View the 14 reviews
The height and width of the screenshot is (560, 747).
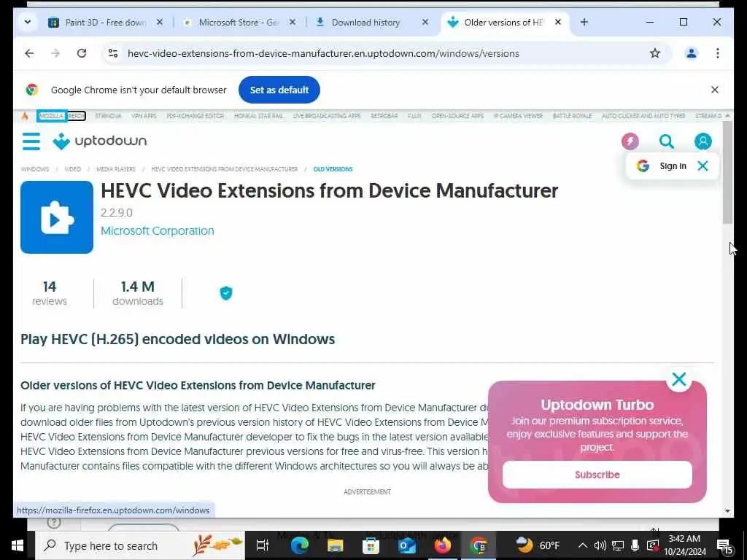[50, 293]
